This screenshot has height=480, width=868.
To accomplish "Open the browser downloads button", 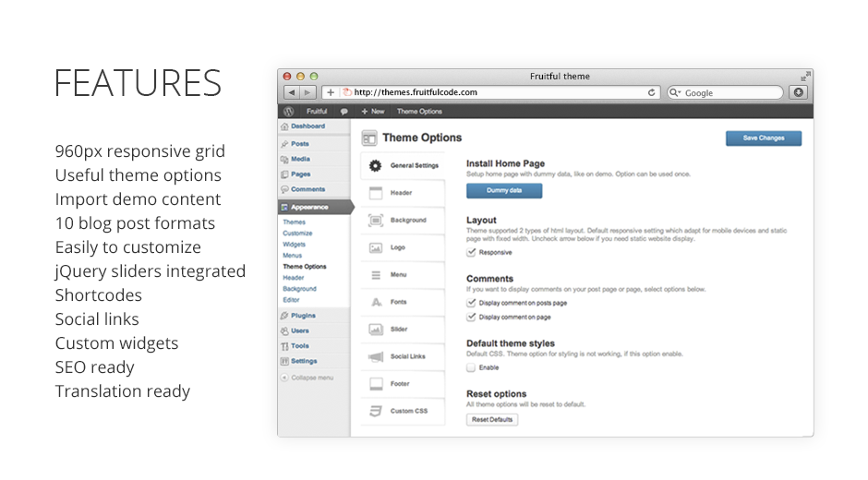I will click(798, 92).
